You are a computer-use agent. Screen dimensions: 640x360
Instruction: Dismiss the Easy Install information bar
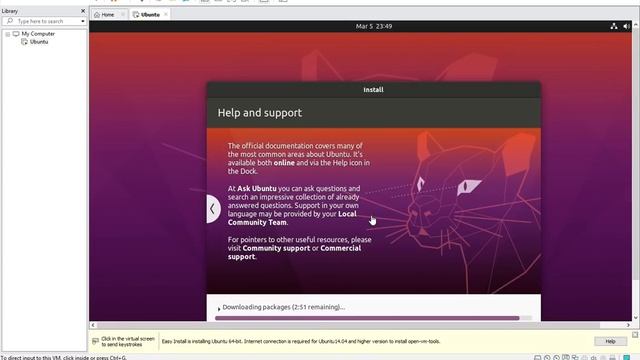635,335
